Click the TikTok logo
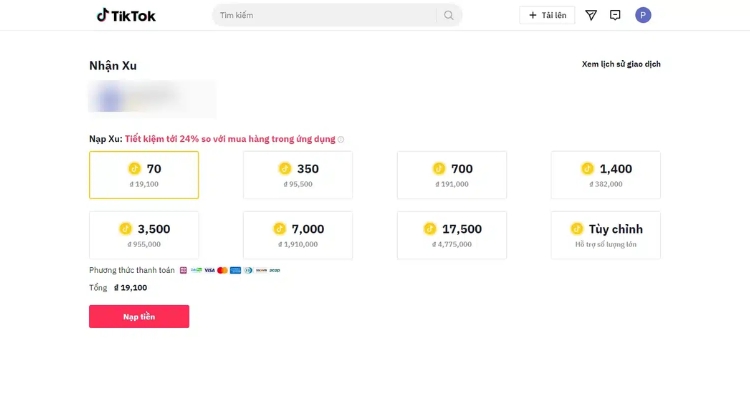This screenshot has height=420, width=750. click(x=126, y=15)
